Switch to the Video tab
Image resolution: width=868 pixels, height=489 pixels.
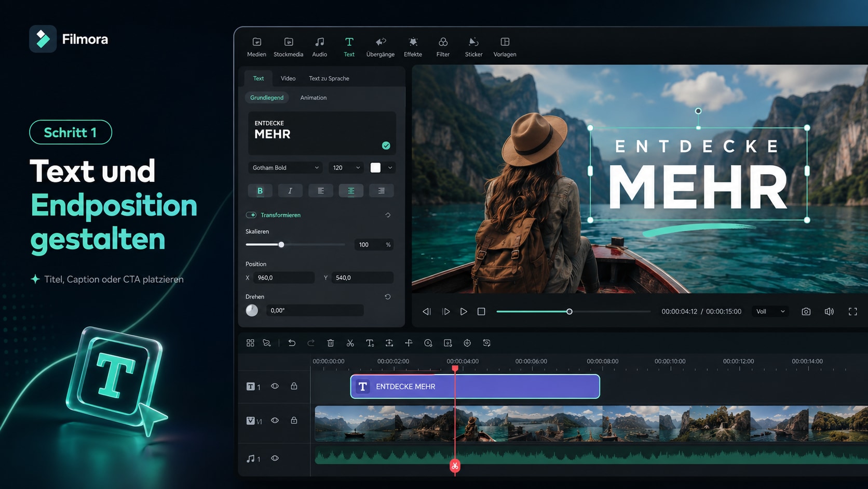(x=288, y=78)
